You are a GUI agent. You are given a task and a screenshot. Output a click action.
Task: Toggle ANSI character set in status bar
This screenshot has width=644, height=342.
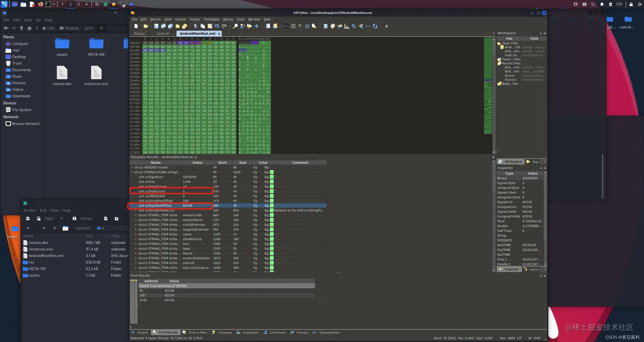point(511,338)
